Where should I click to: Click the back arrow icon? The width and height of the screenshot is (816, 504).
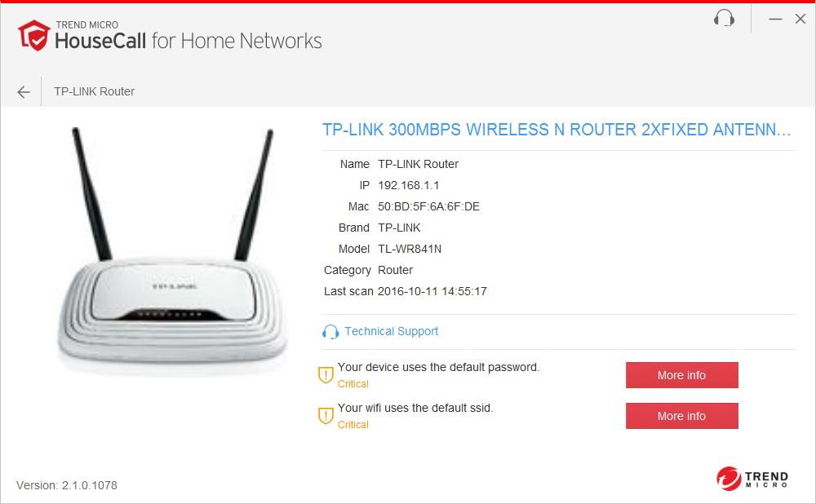pos(23,92)
